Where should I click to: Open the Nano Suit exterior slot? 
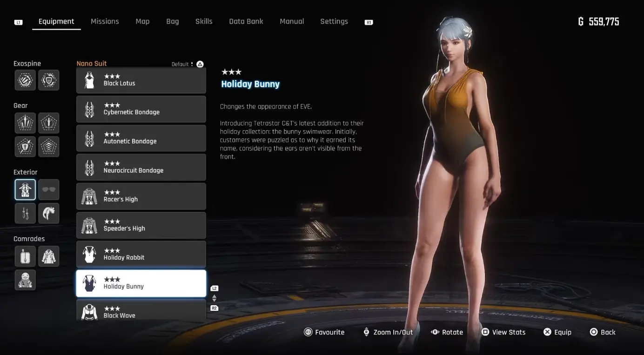(25, 190)
